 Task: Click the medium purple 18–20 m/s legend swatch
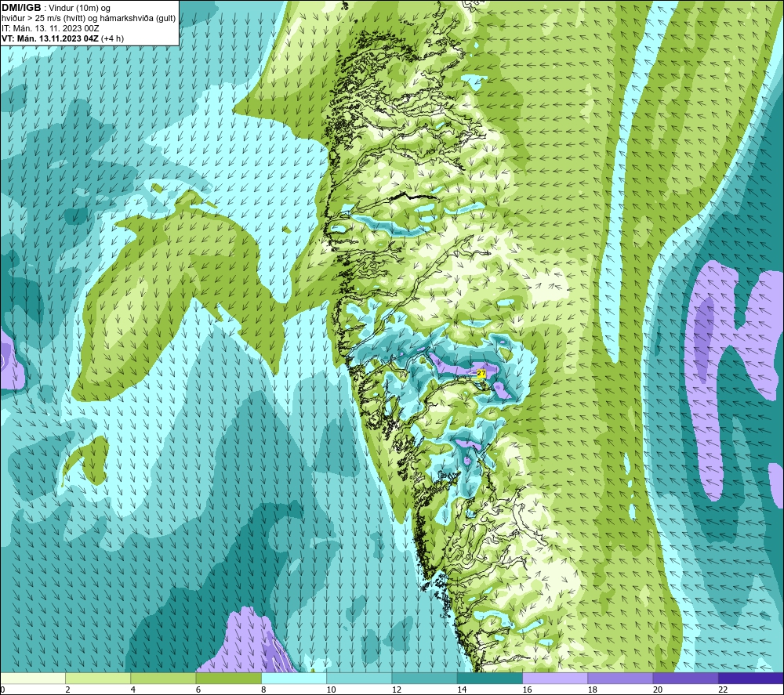pos(620,678)
